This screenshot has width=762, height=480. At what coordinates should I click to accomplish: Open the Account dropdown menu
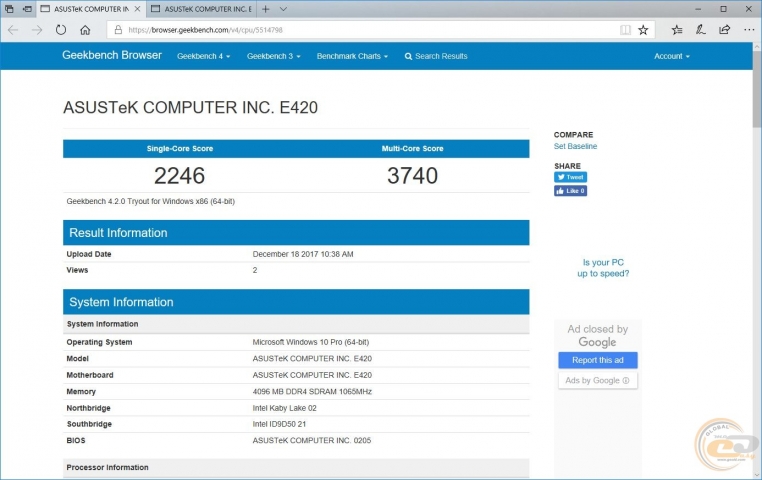[x=671, y=56]
